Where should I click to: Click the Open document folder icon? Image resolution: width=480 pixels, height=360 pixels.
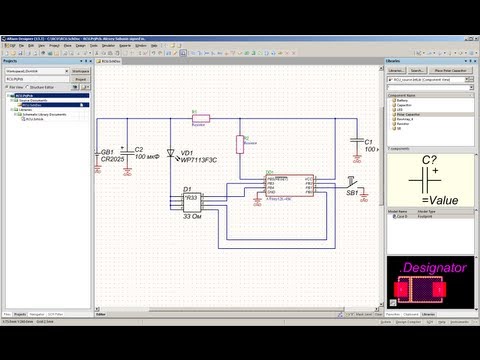[x=13, y=53]
